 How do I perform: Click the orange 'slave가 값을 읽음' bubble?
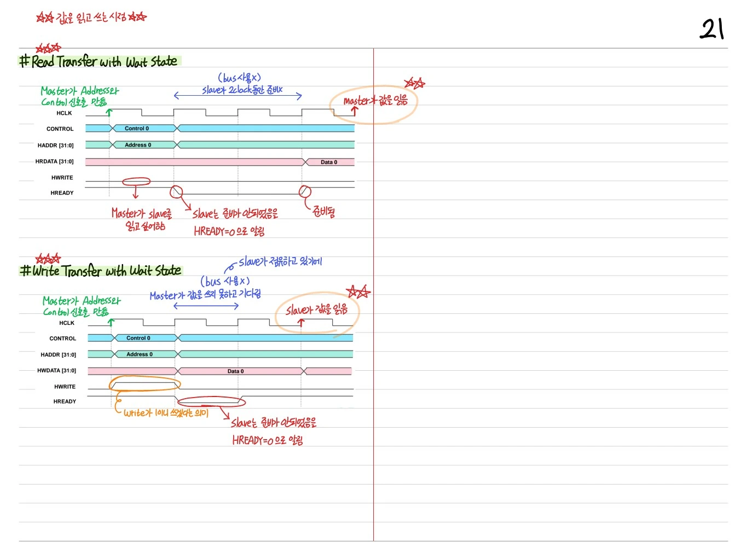click(318, 312)
